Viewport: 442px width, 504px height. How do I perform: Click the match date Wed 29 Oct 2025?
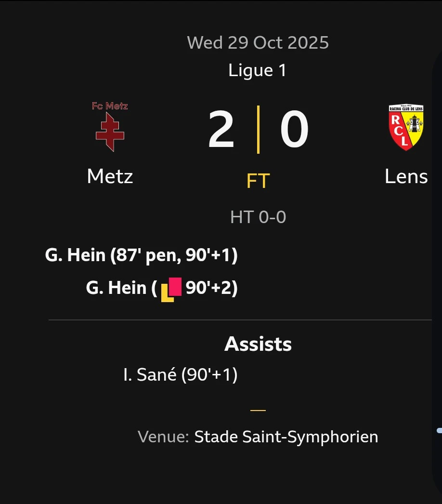click(258, 42)
